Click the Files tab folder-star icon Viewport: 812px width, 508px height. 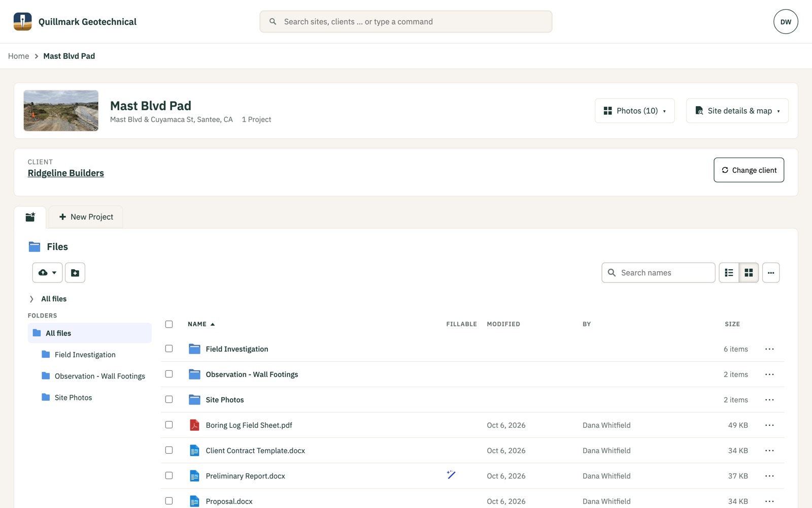click(x=30, y=217)
